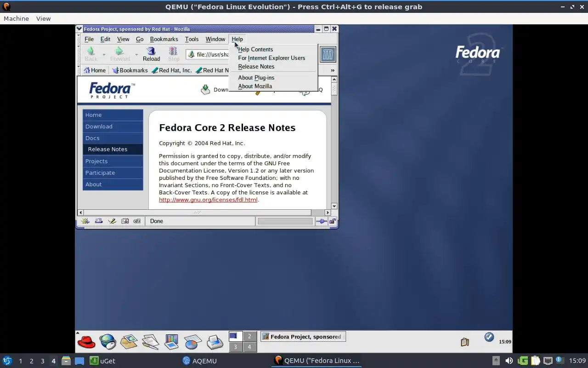Open the QEMU Machine menu
588x368 pixels.
pos(16,18)
